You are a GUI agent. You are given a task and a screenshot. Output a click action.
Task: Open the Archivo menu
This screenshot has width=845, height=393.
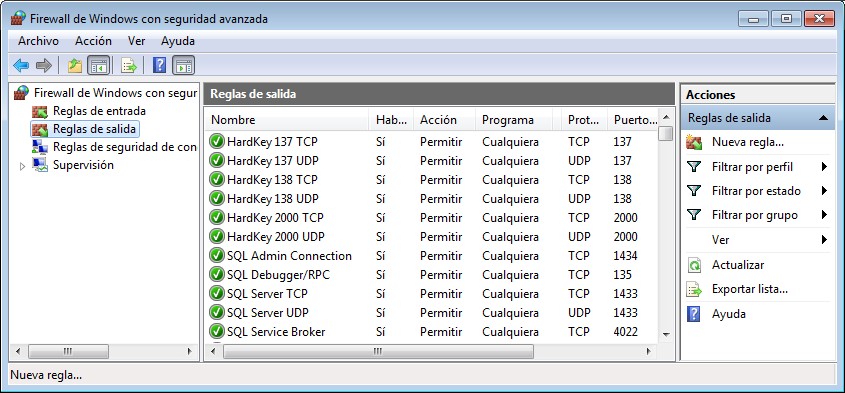38,41
